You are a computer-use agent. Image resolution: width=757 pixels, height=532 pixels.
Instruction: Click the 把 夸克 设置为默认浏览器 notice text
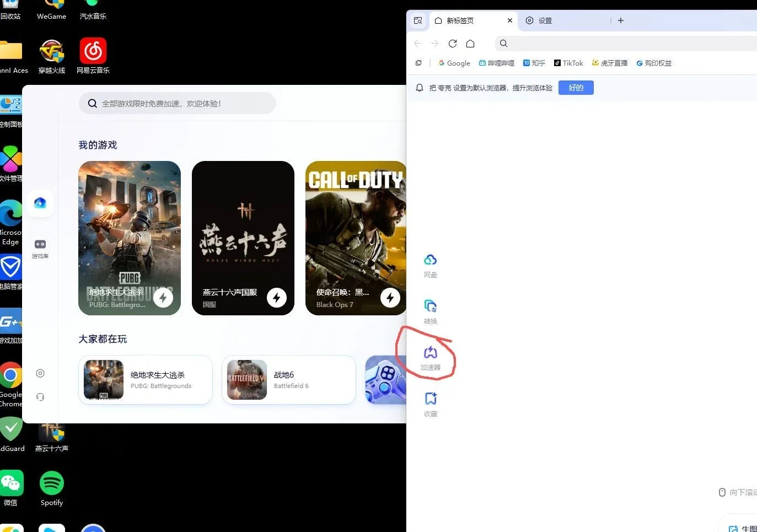tap(491, 88)
